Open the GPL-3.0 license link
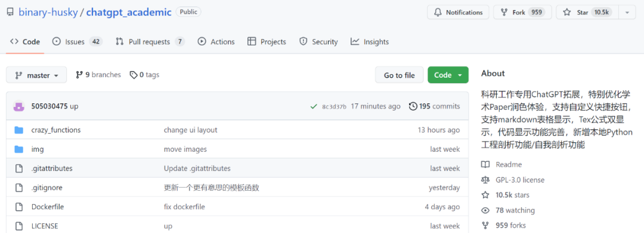The width and height of the screenshot is (644, 233). pyautogui.click(x=520, y=180)
